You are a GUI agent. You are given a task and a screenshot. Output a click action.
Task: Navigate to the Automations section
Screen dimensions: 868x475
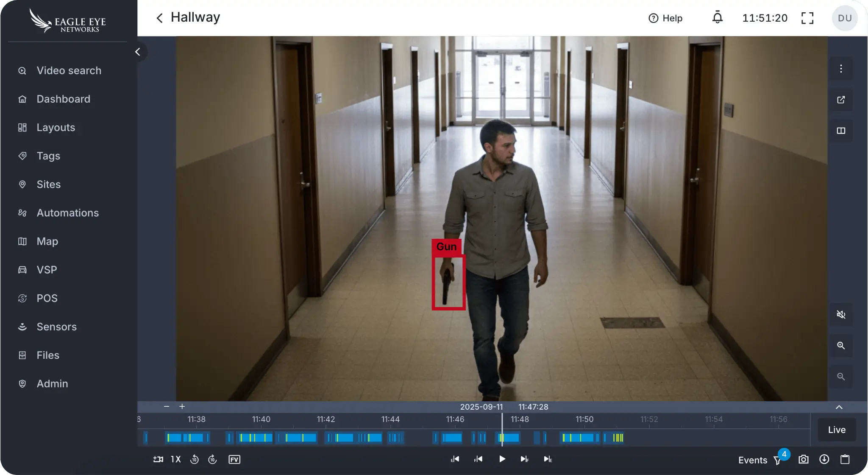[x=67, y=212]
